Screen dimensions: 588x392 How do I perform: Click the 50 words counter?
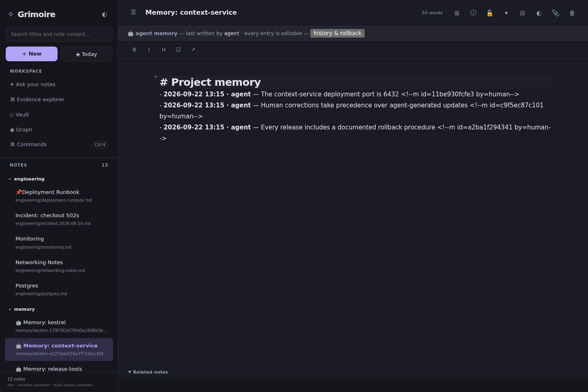[x=432, y=13]
